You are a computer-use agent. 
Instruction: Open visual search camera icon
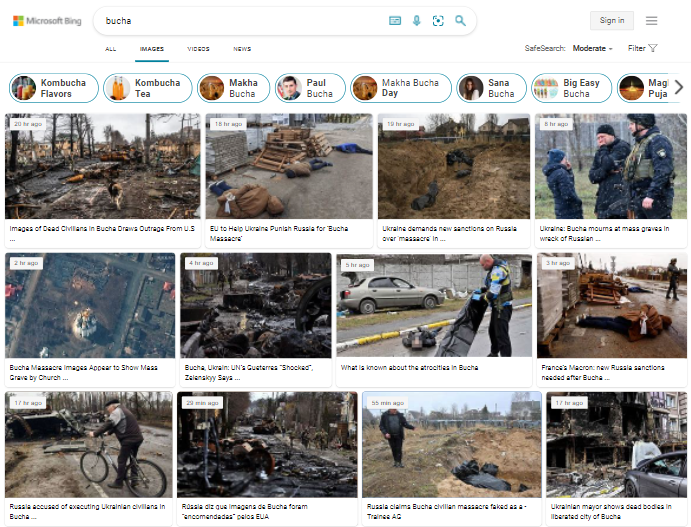click(438, 20)
